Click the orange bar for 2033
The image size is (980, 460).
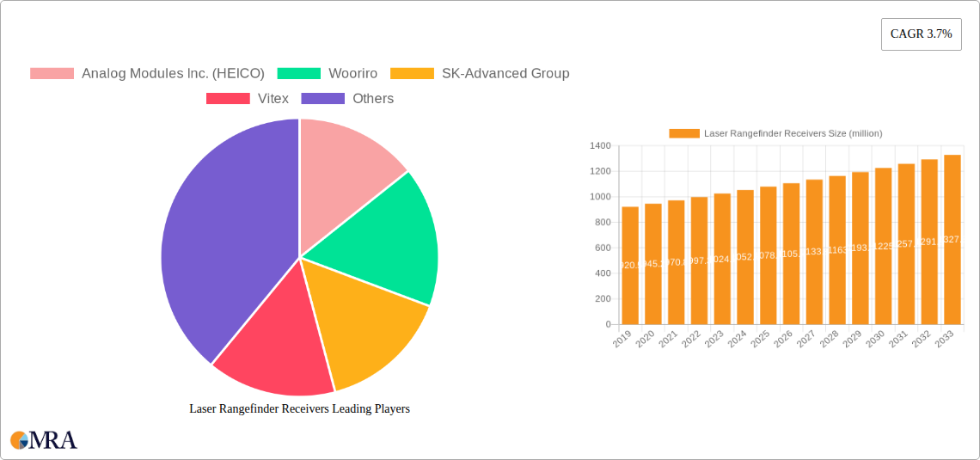tap(952, 239)
